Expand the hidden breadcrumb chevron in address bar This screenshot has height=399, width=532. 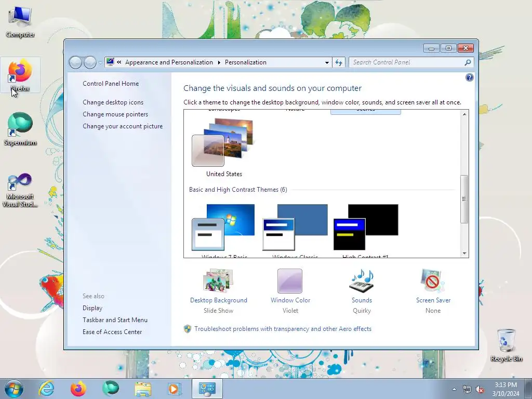[x=119, y=62]
